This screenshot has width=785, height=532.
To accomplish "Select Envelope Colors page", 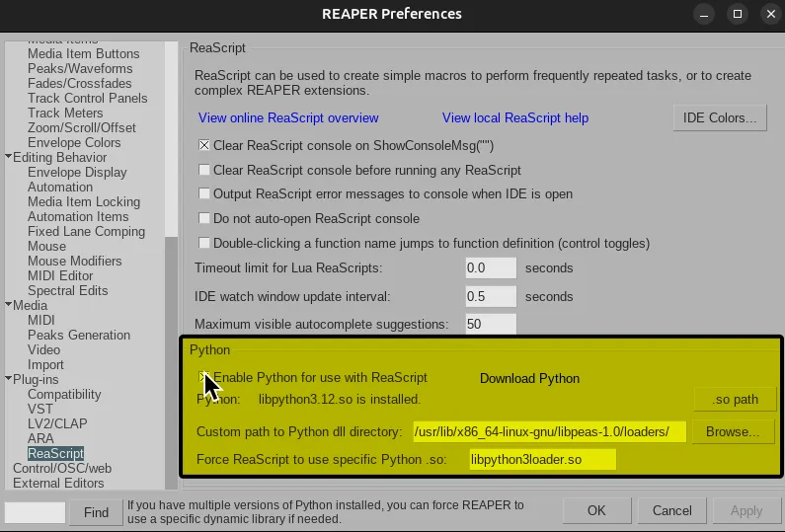I will (x=74, y=142).
